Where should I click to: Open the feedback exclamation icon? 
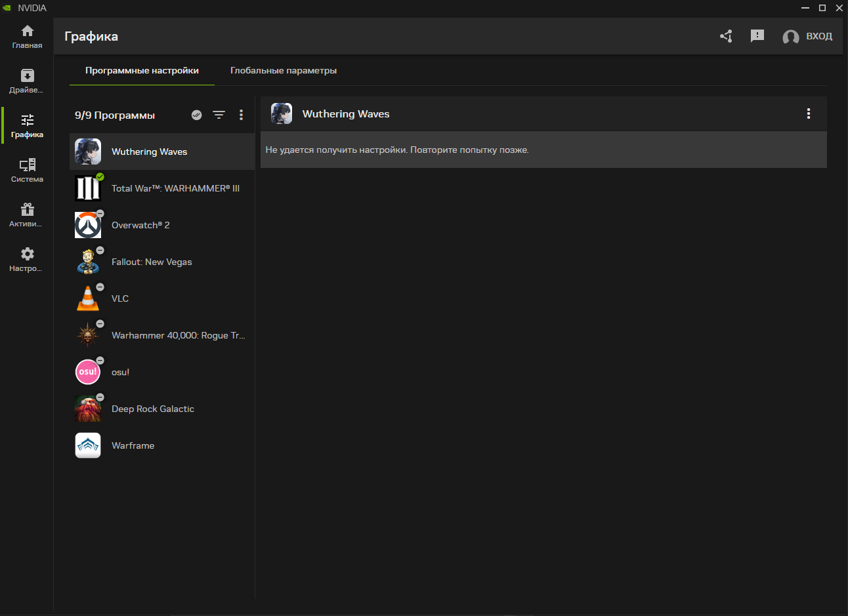point(757,36)
